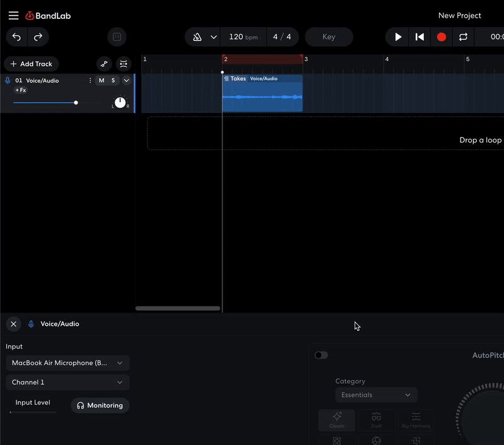This screenshot has height=445, width=504.
Task: Select the Duet AutoPitch preset icon
Action: tap(376, 420)
